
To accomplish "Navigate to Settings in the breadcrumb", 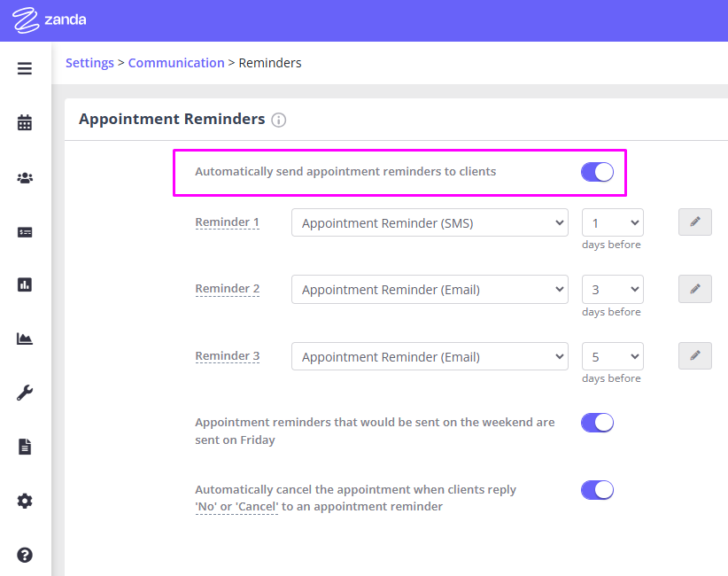I will tap(89, 62).
